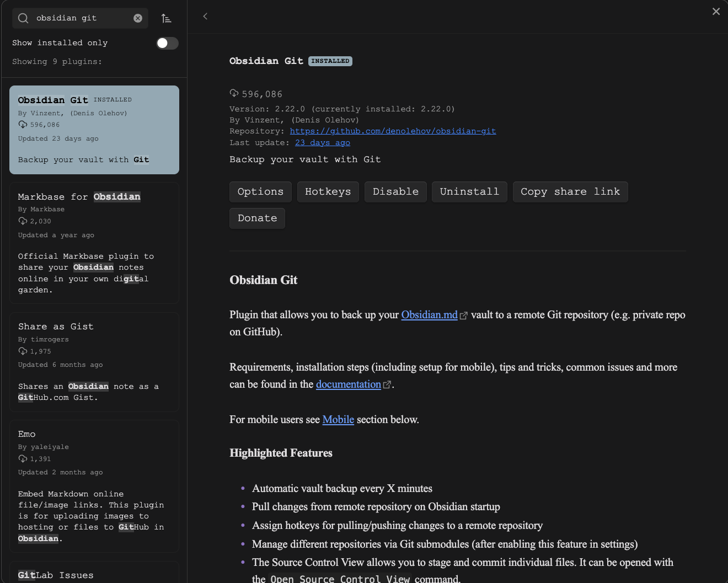This screenshot has width=728, height=583.
Task: Click the Uninstall button
Action: tap(469, 192)
